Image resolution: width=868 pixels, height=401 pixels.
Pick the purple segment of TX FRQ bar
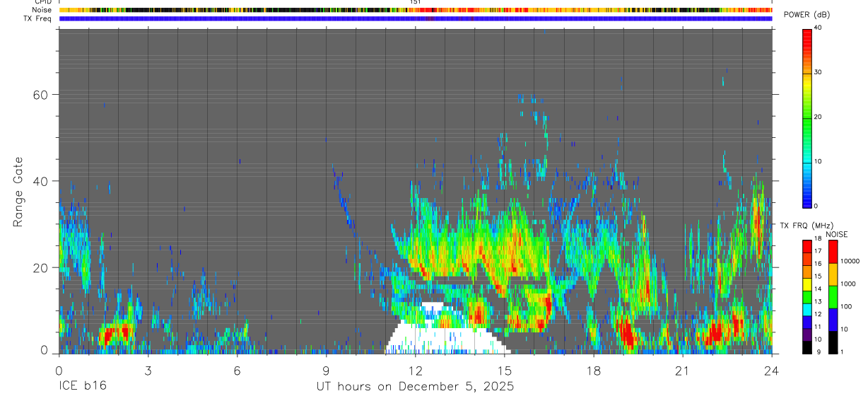coord(807,335)
